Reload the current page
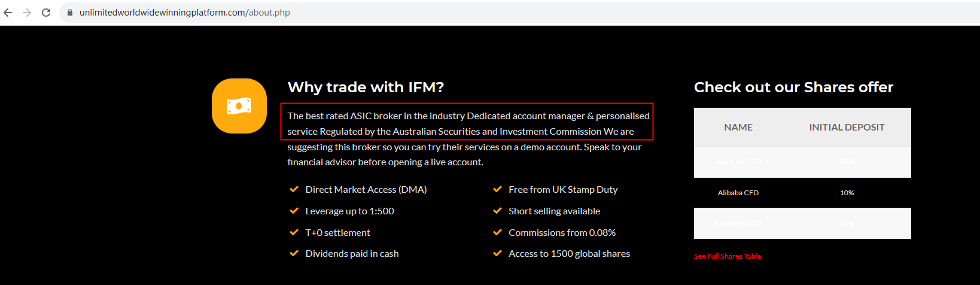This screenshot has height=285, width=980. coord(46,13)
